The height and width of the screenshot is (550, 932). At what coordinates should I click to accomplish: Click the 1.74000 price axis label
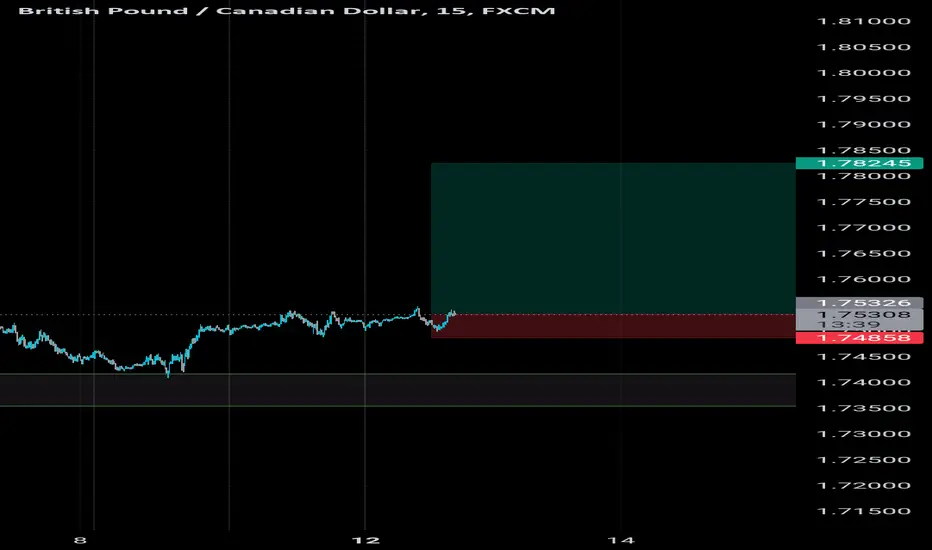864,382
